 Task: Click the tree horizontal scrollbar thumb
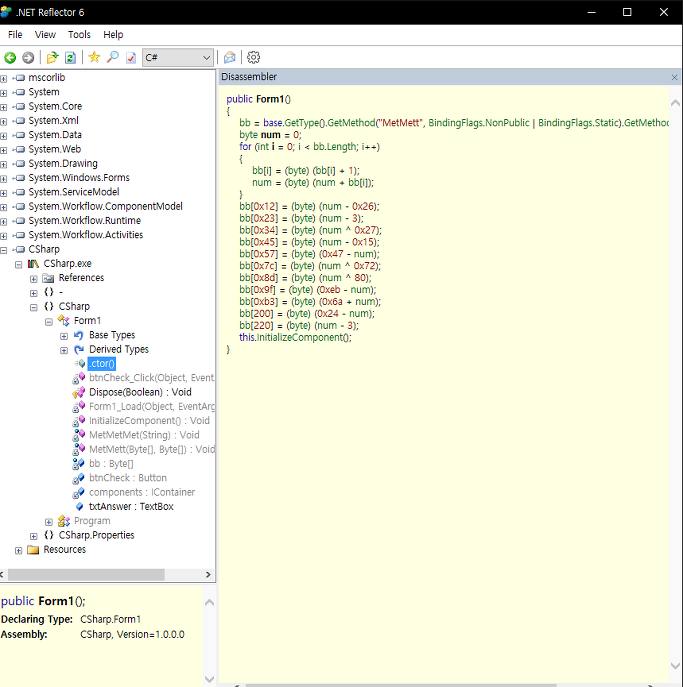point(86,574)
